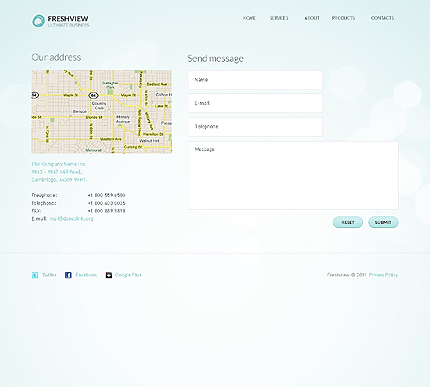The image size is (430, 387).
Task: Click the address map thumbnail
Action: (102, 112)
